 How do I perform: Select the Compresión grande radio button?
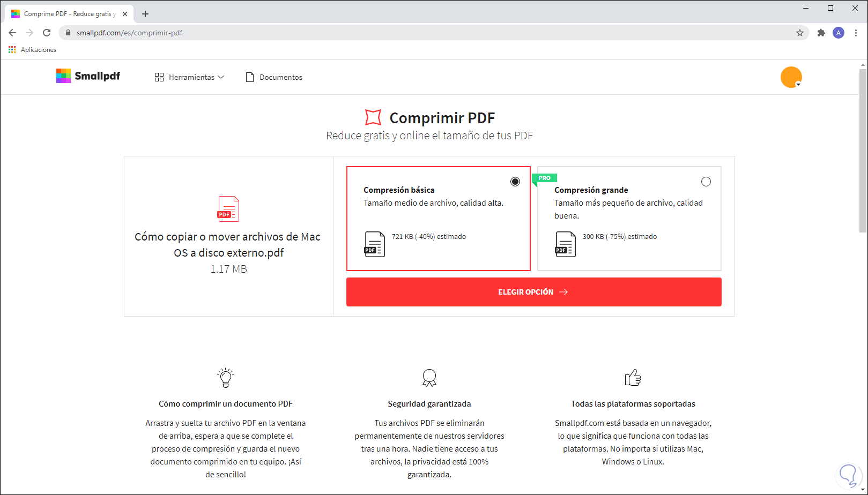[x=706, y=182]
